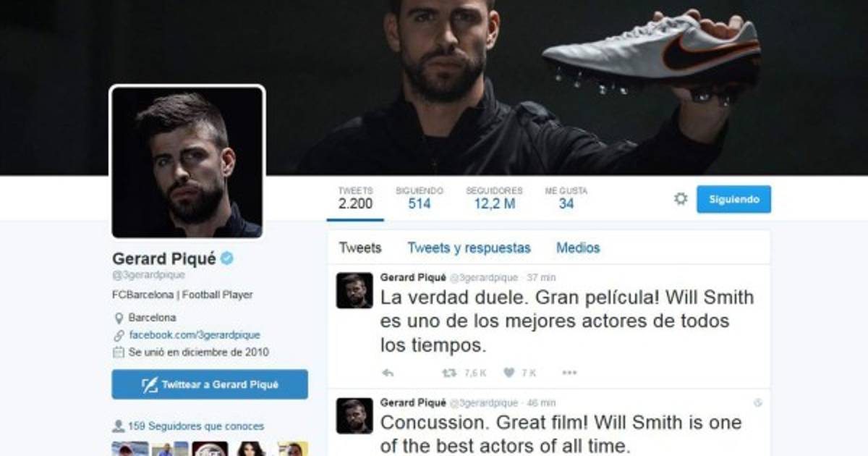Open the facebook.com/3gerardpique link

click(x=194, y=335)
